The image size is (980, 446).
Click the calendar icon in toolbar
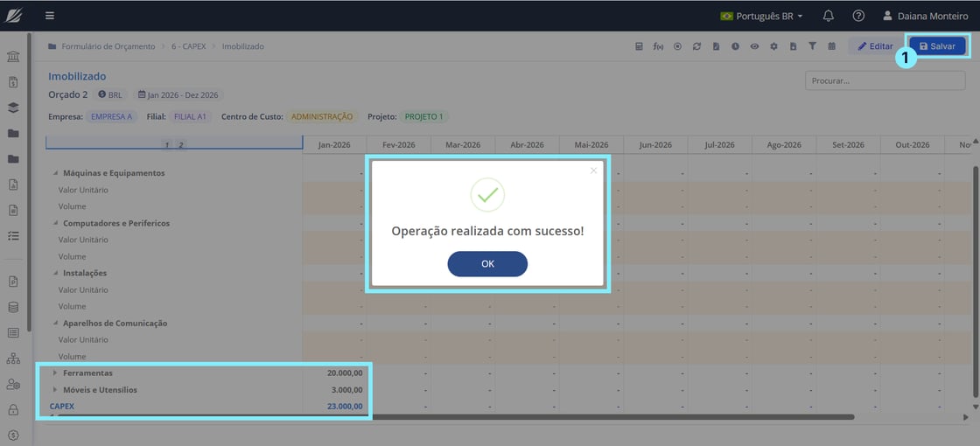pyautogui.click(x=831, y=46)
